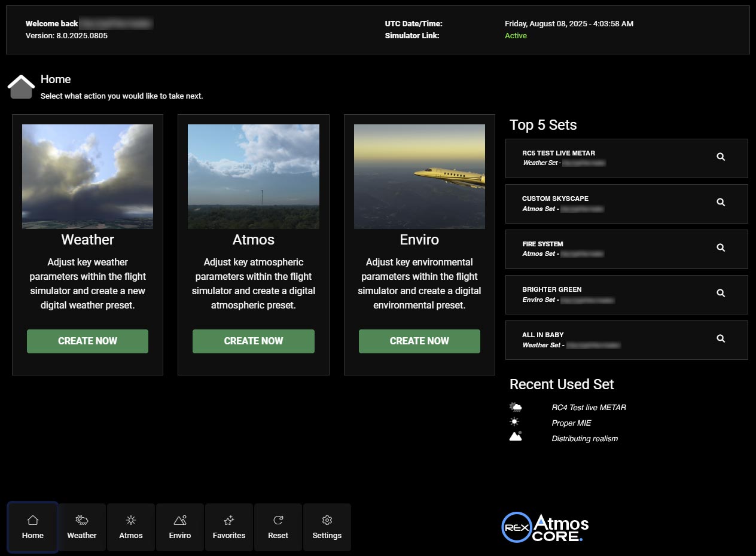Click the Reset icon in the bottom bar
Viewport: 756px width, 556px height.
pyautogui.click(x=278, y=520)
